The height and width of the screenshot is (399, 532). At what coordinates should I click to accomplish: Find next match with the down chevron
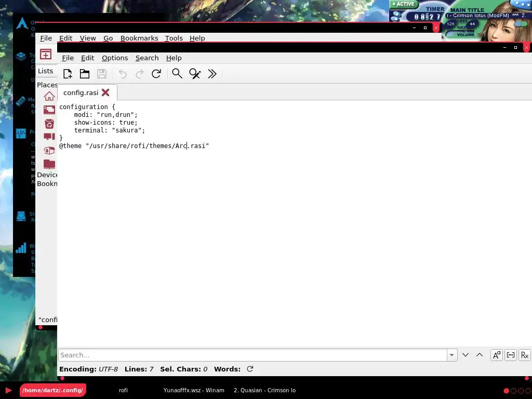coord(465,355)
